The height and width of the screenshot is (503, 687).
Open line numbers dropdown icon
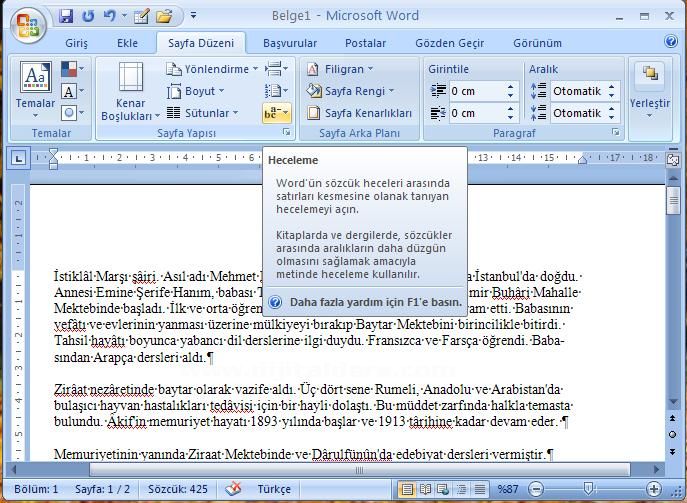pos(276,91)
